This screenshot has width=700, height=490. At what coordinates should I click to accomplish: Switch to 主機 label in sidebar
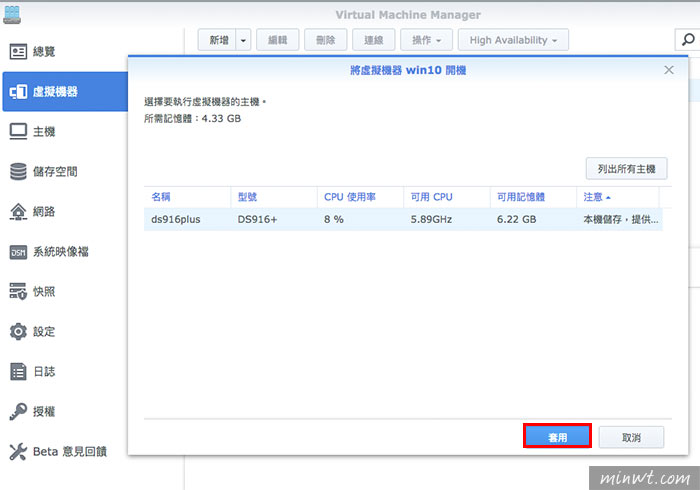[x=44, y=132]
